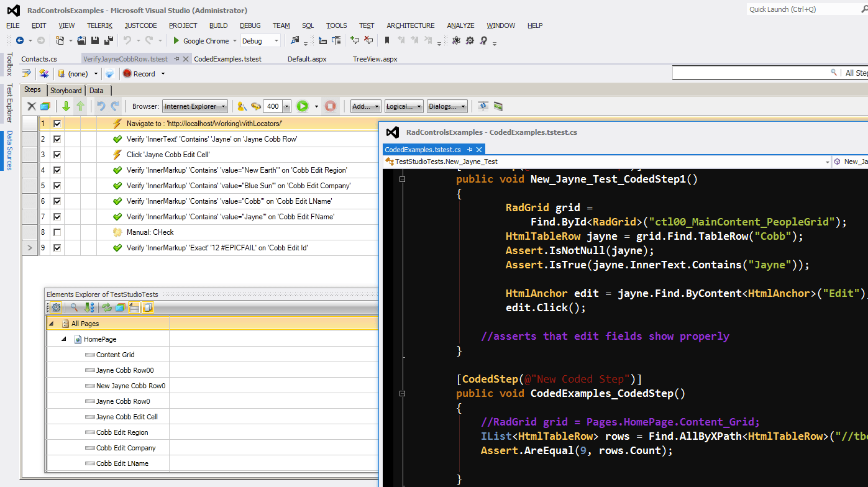Open the Debug configuration dropdown
Image resolution: width=868 pixels, height=487 pixels.
[260, 41]
